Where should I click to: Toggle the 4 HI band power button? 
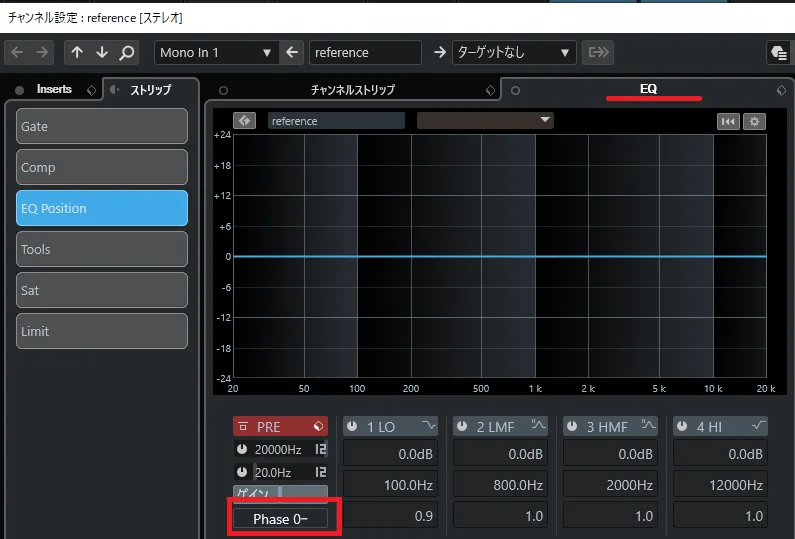click(682, 427)
